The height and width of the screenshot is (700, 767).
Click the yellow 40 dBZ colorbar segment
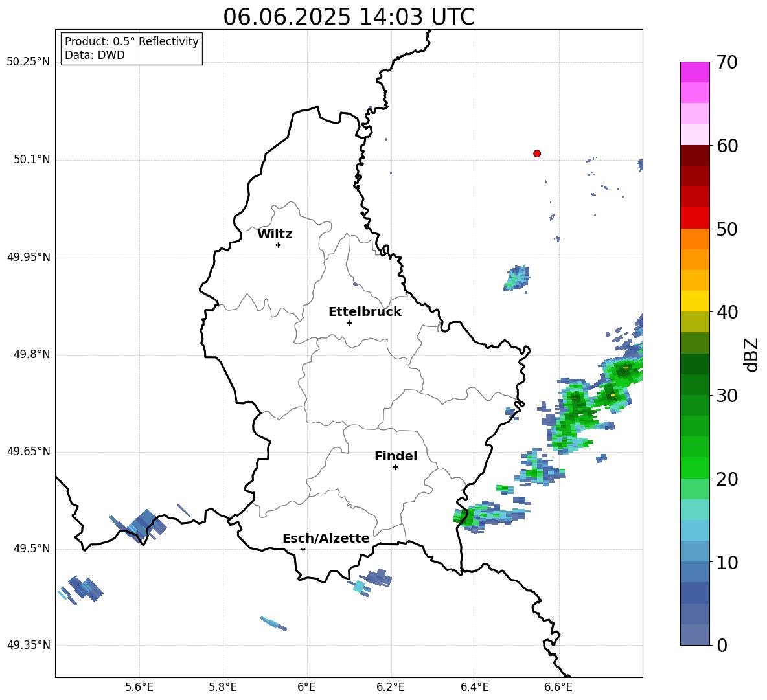(x=694, y=301)
